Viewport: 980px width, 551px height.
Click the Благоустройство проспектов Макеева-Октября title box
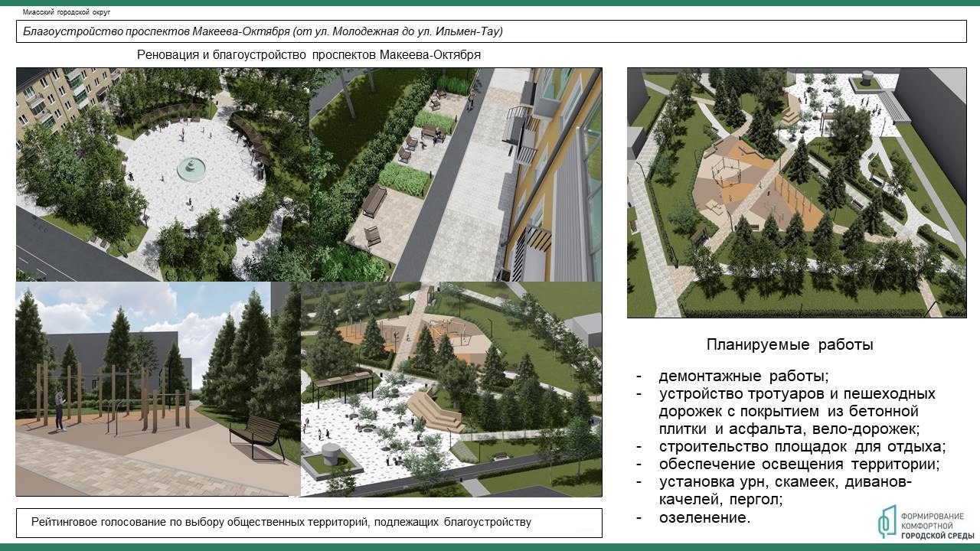point(490,31)
